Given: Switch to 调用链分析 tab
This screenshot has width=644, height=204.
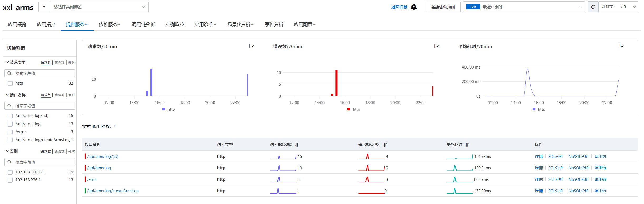Looking at the screenshot, I should click(x=143, y=25).
